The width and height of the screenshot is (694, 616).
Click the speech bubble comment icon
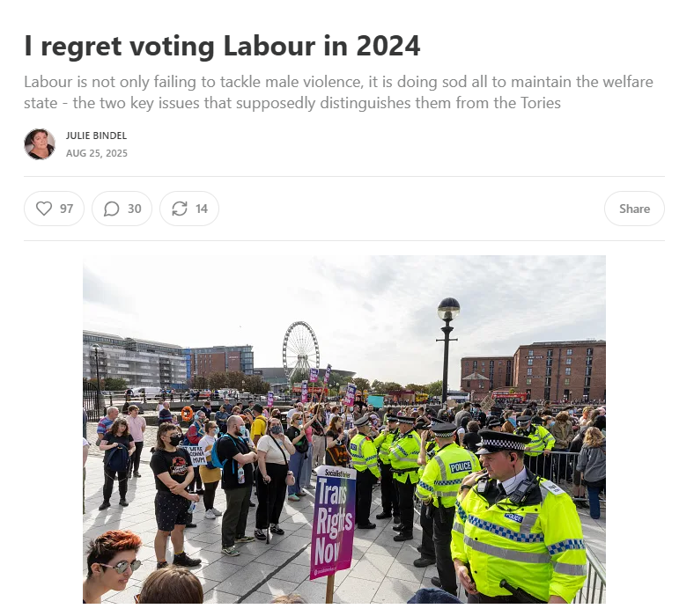(x=112, y=209)
